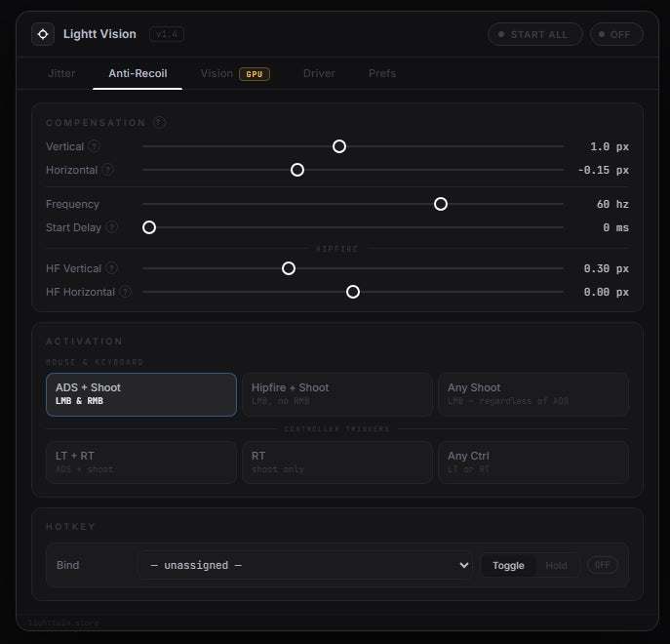Click the Frequency slider handle
Screen dimensions: 670x644
441,204
